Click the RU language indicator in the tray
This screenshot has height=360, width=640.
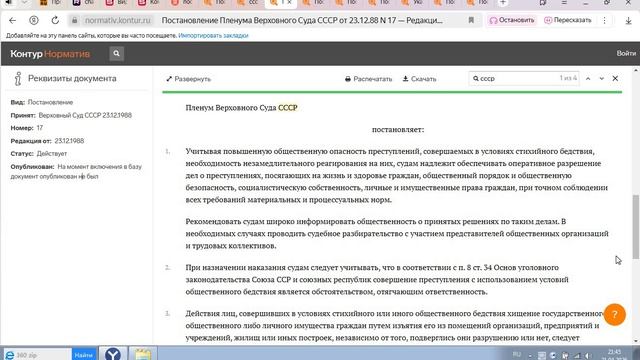click(x=517, y=354)
